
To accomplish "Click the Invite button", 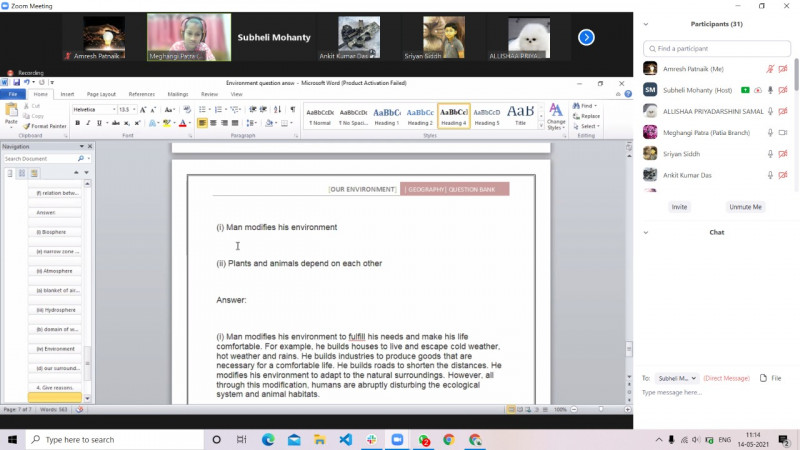I will coord(679,207).
